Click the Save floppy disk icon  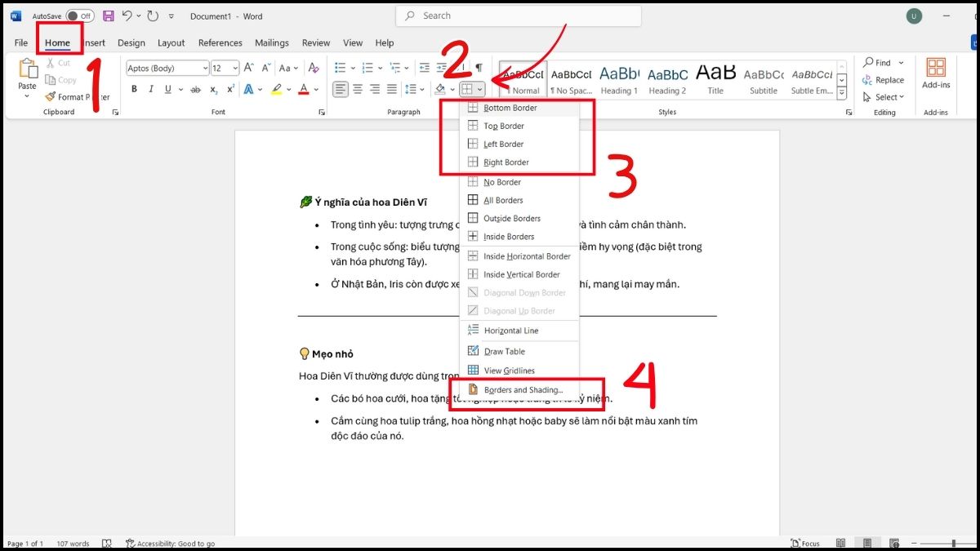[108, 16]
